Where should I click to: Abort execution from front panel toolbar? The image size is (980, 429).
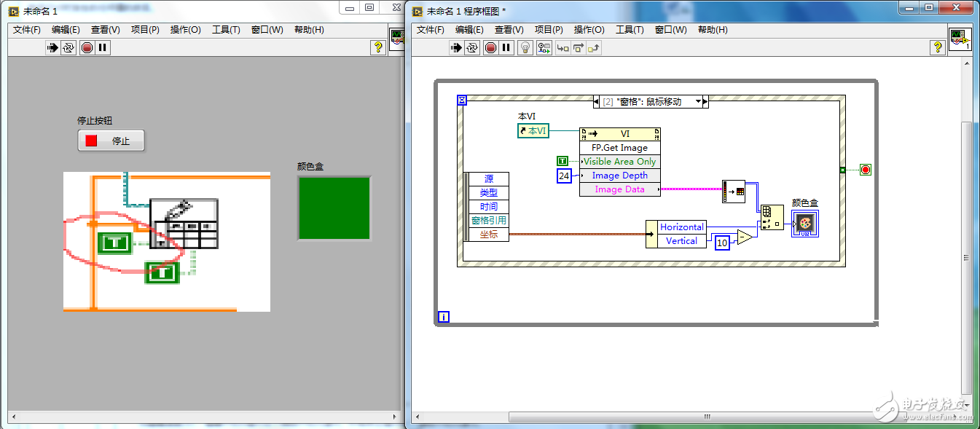[87, 47]
